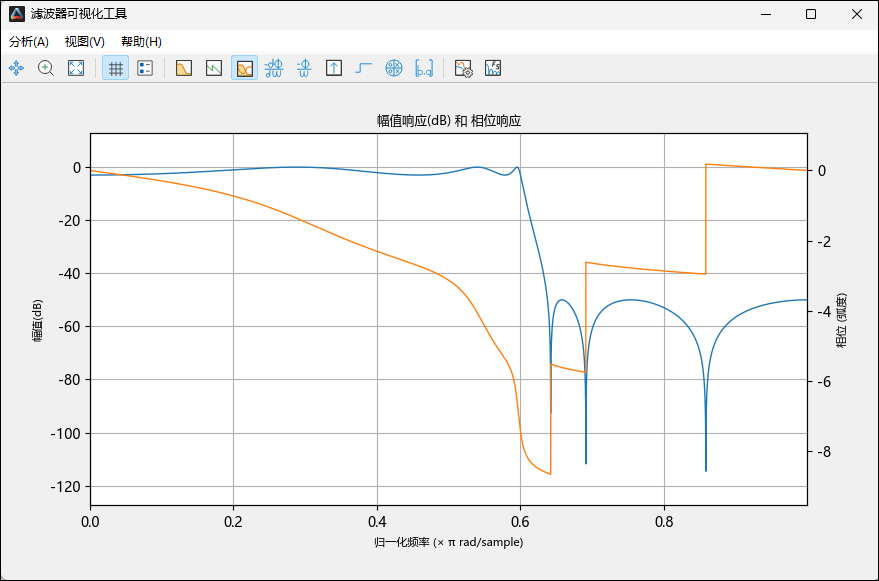Display the phase delay response
Image resolution: width=879 pixels, height=581 pixels.
tap(304, 68)
